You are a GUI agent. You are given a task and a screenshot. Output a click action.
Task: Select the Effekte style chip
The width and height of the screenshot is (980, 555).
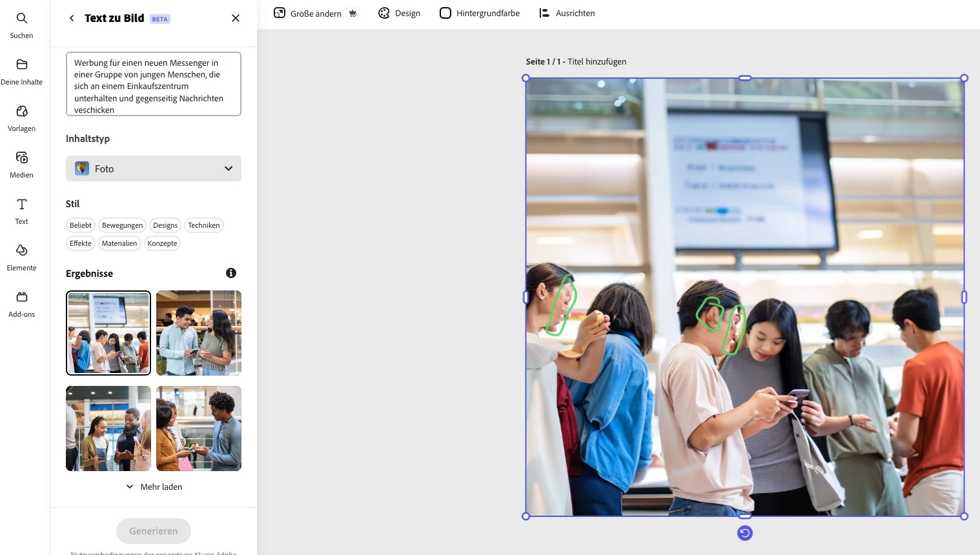(x=81, y=243)
